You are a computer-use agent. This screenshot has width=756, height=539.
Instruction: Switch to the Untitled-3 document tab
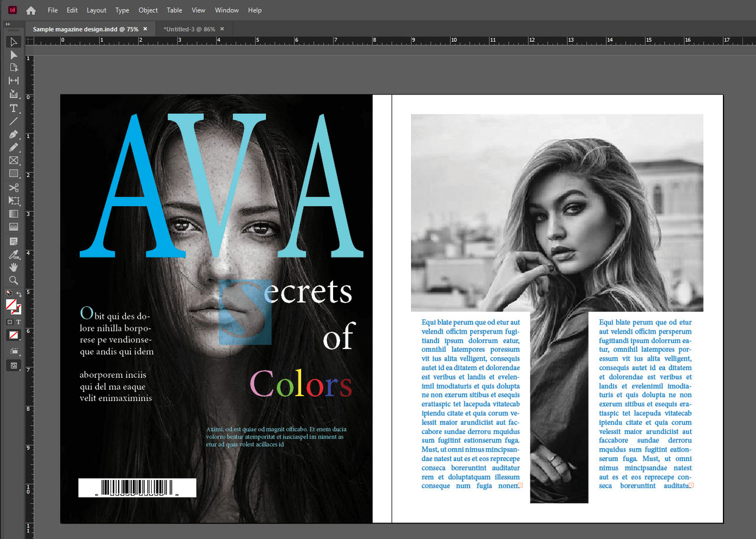point(186,28)
